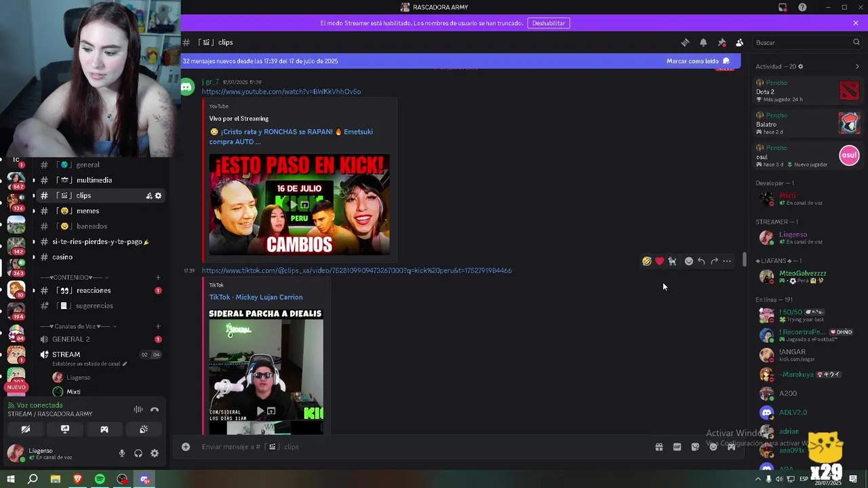Dismiss the streamer mode purple banner
The height and width of the screenshot is (488, 868).
[856, 23]
